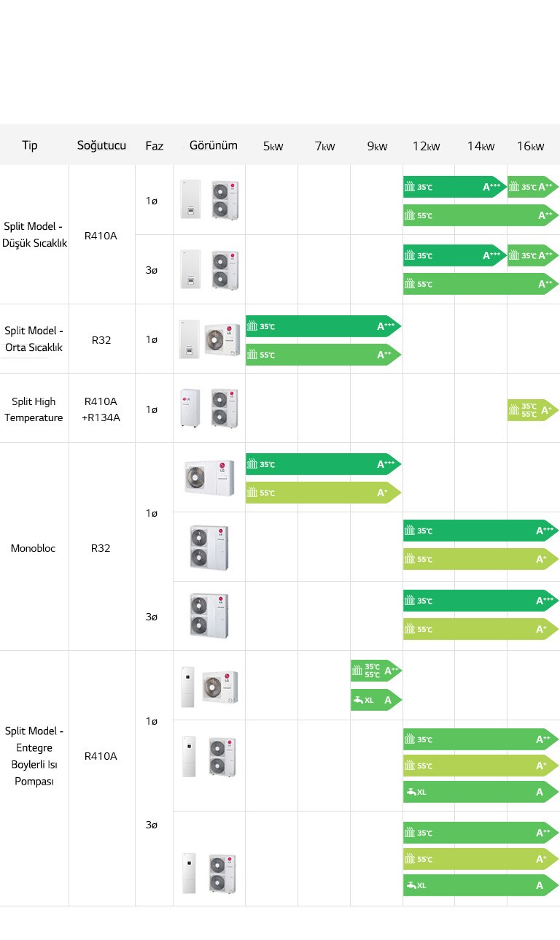560x940 pixels.
Task: Click the radiator icon on the 9kW 35°C/55°C A++ bar
Action: (357, 670)
